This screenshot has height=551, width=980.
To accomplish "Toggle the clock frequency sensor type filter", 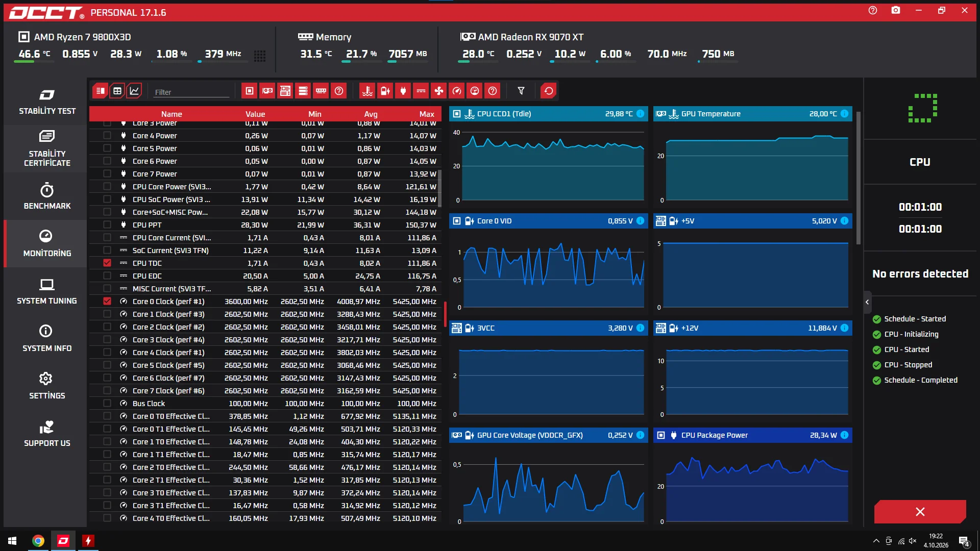I will [457, 91].
